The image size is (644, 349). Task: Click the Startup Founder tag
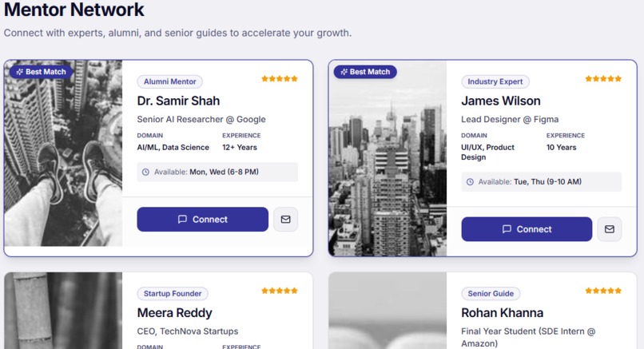tap(173, 294)
